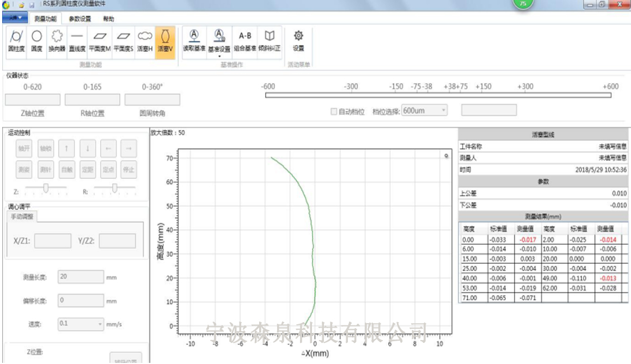Select the 圆柱度 cylindricity tool

click(17, 41)
